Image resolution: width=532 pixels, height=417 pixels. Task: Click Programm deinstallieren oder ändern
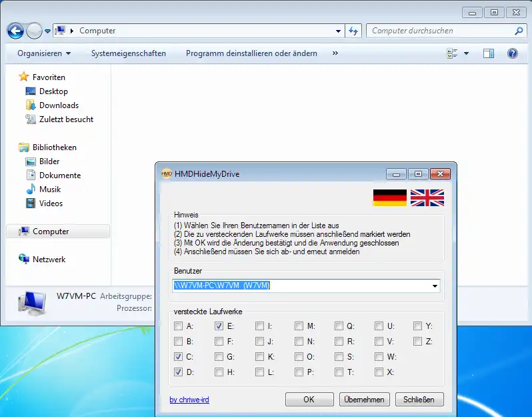point(251,53)
